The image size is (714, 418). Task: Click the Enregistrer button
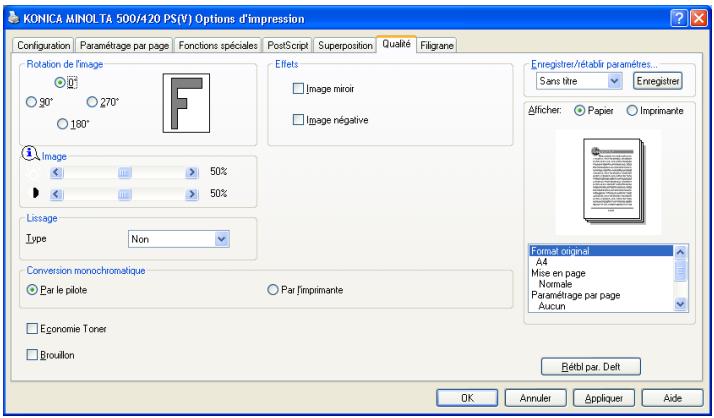tap(658, 81)
